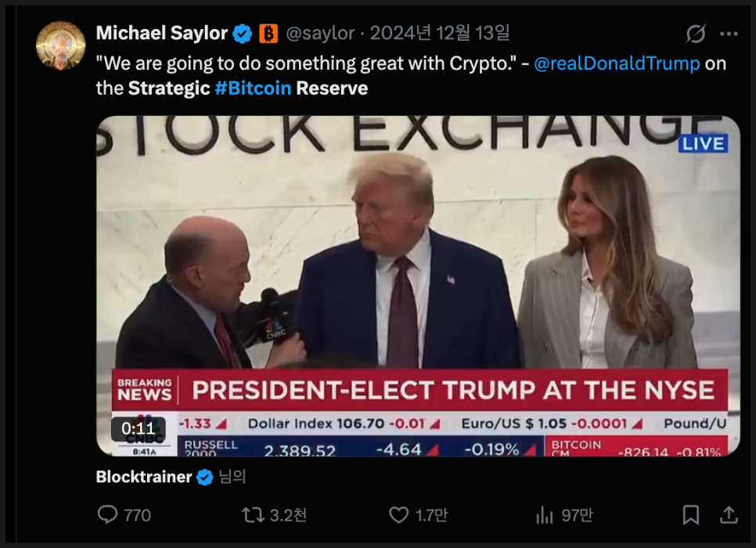This screenshot has height=548, width=756.
Task: Open the @saylor handle link
Action: pyautogui.click(x=321, y=34)
